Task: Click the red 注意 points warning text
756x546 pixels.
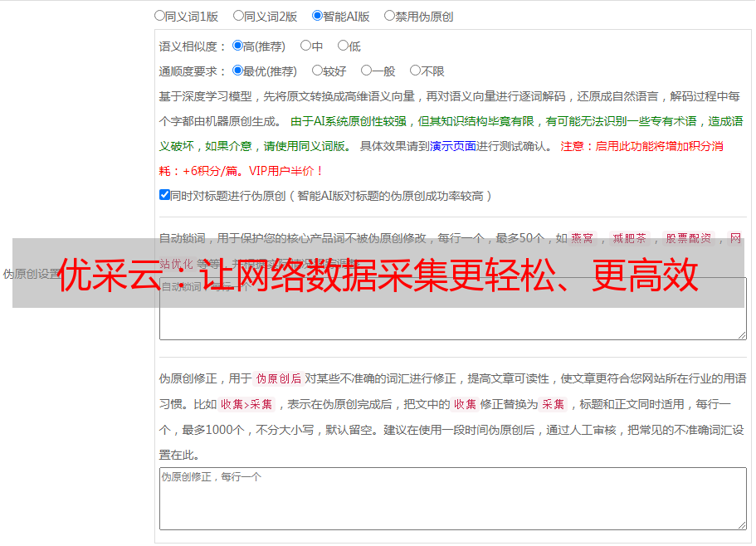Action: pyautogui.click(x=441, y=158)
